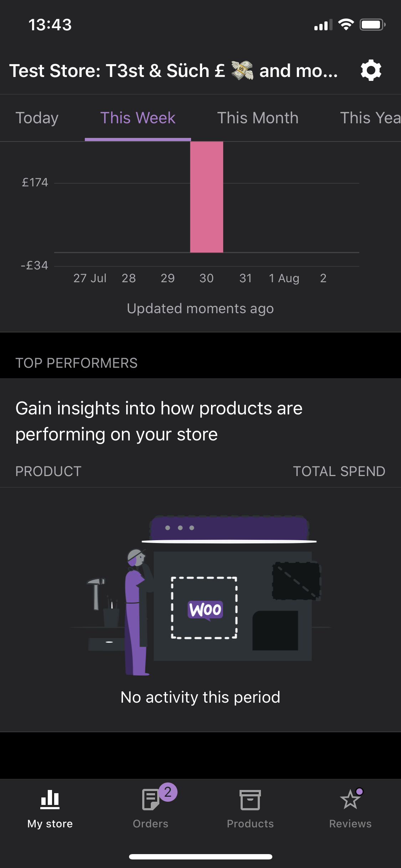Open the Orders tab icon
Screen dimensions: 401x868
click(150, 800)
